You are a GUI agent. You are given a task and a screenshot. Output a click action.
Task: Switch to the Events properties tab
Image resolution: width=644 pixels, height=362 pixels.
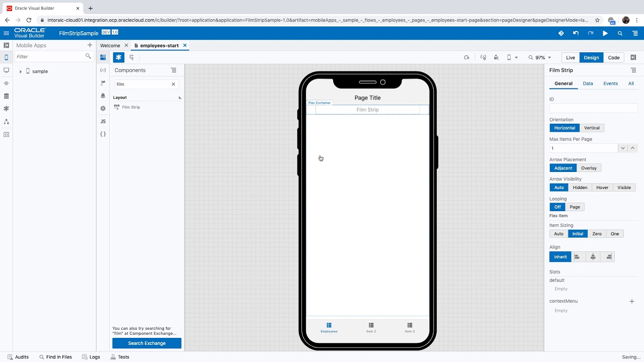click(x=610, y=83)
